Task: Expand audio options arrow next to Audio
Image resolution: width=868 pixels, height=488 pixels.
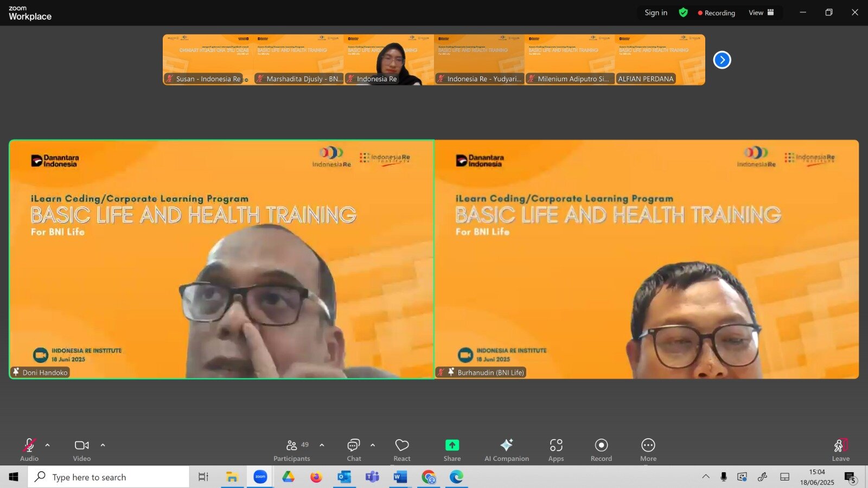Action: pyautogui.click(x=48, y=445)
